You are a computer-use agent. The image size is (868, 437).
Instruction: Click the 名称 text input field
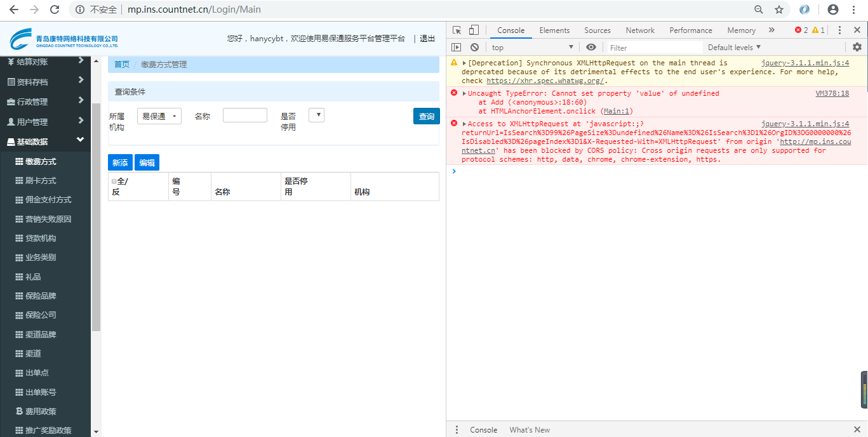pyautogui.click(x=244, y=115)
